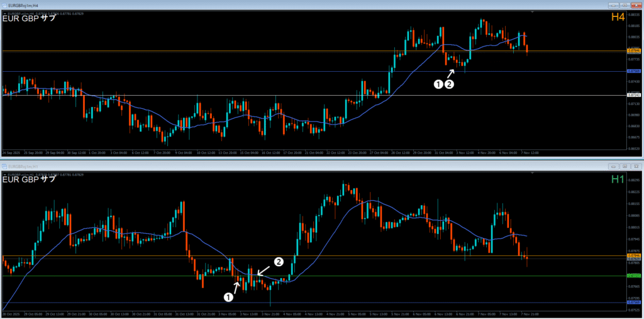Click the 'EUR GBP サブ' label in H4 chart

click(29, 18)
